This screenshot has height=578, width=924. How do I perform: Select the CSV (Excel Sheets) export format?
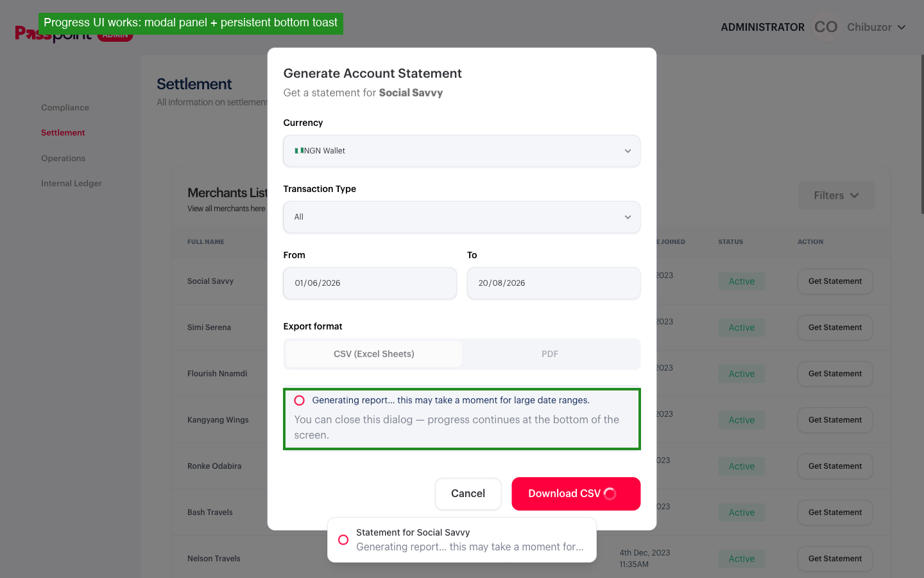point(374,354)
